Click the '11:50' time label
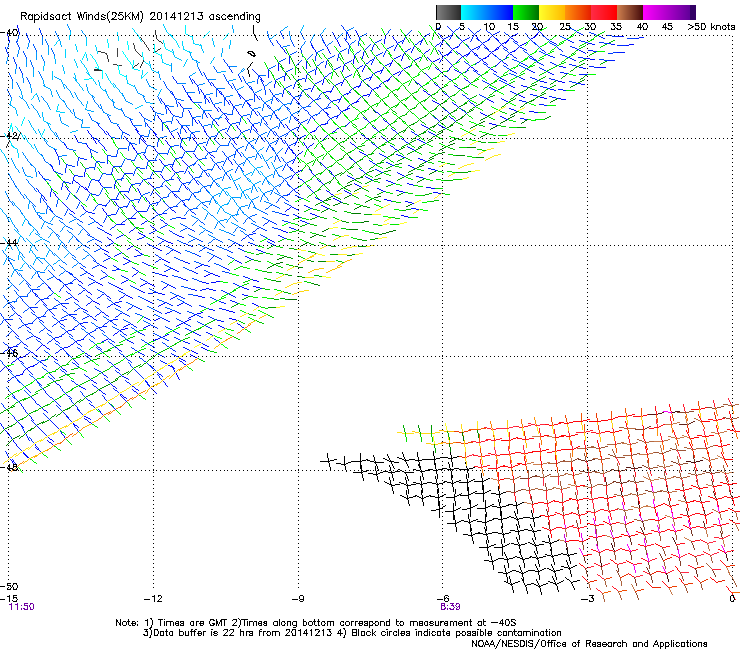Image resolution: width=740 pixels, height=650 pixels. [22, 607]
